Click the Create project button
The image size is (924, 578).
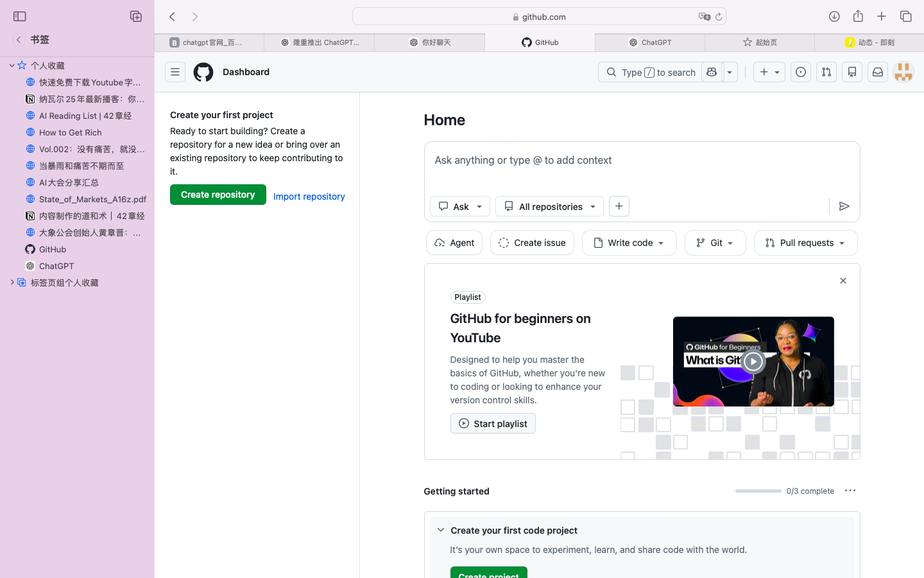[x=489, y=573]
